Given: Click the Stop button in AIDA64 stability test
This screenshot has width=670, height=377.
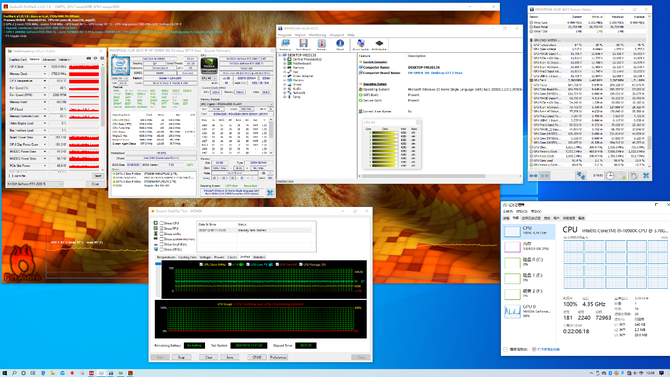Looking at the screenshot, I should pos(181,357).
